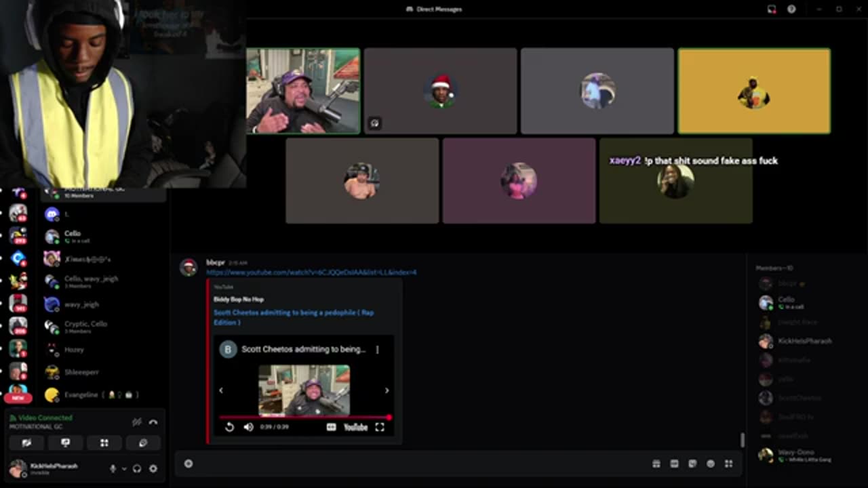Open the blue Scott Cheetos embed title link

(294, 317)
